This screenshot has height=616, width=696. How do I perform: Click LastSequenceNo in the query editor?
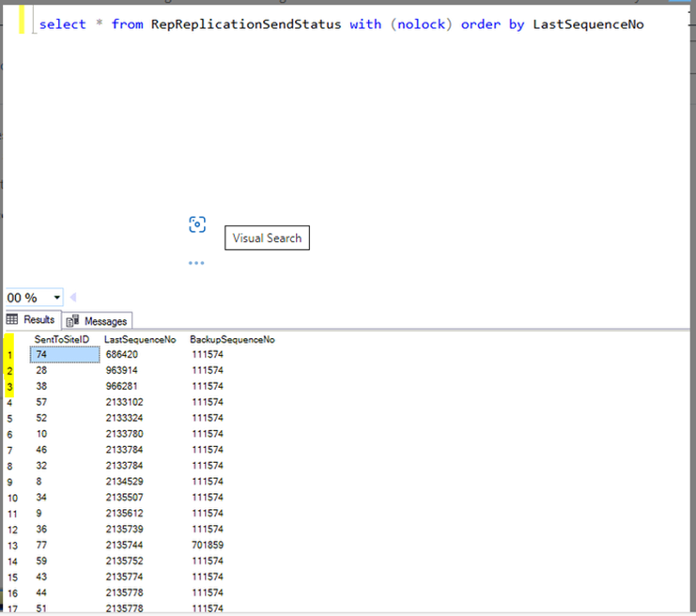(x=588, y=24)
